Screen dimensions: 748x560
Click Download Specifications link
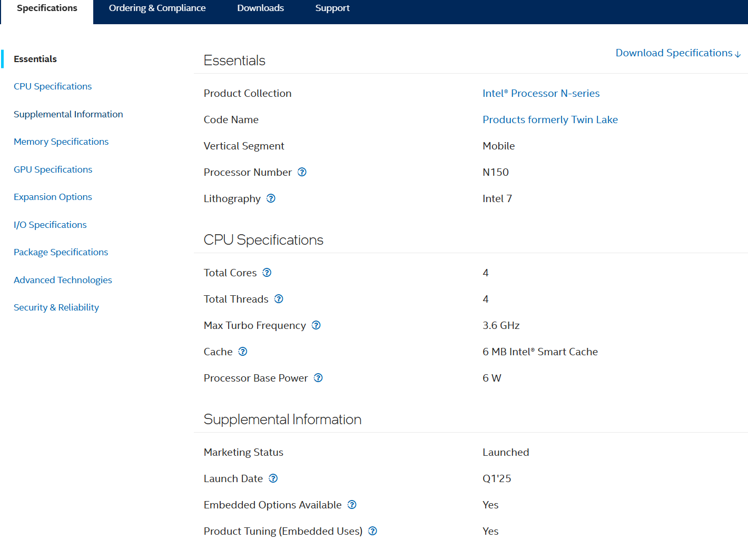click(x=678, y=53)
